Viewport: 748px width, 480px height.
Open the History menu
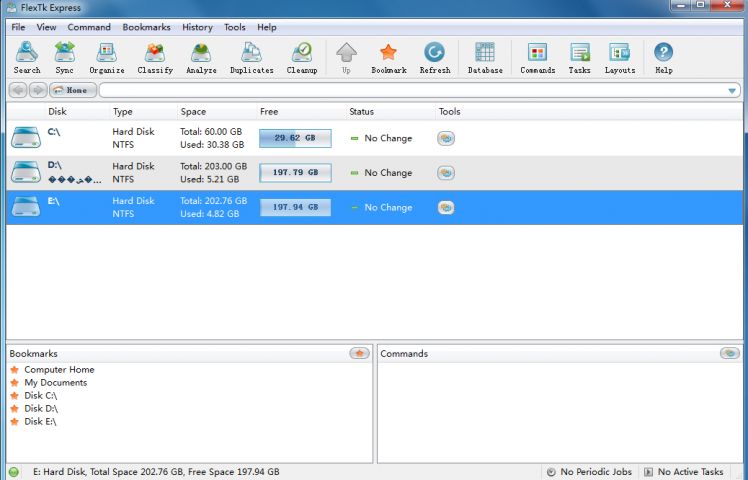click(x=197, y=27)
